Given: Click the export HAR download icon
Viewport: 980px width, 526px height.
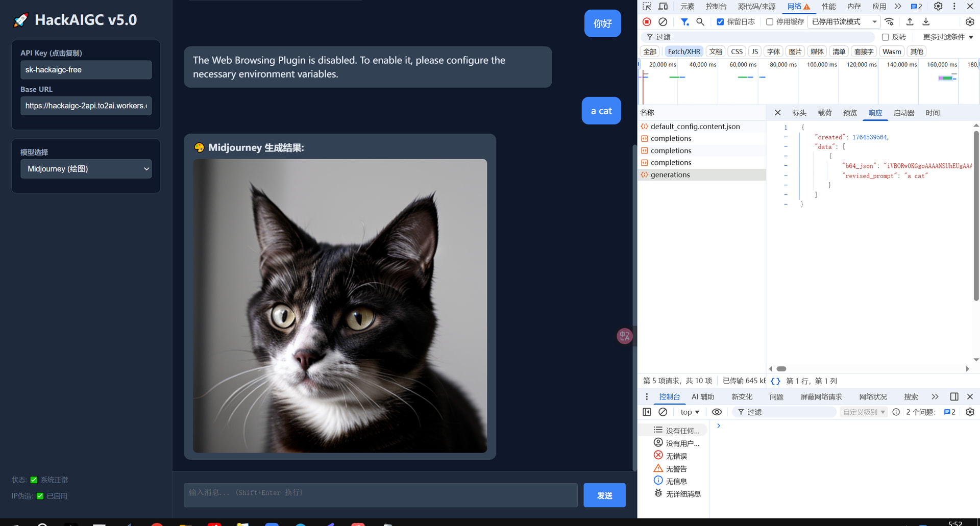Looking at the screenshot, I should pyautogui.click(x=926, y=22).
